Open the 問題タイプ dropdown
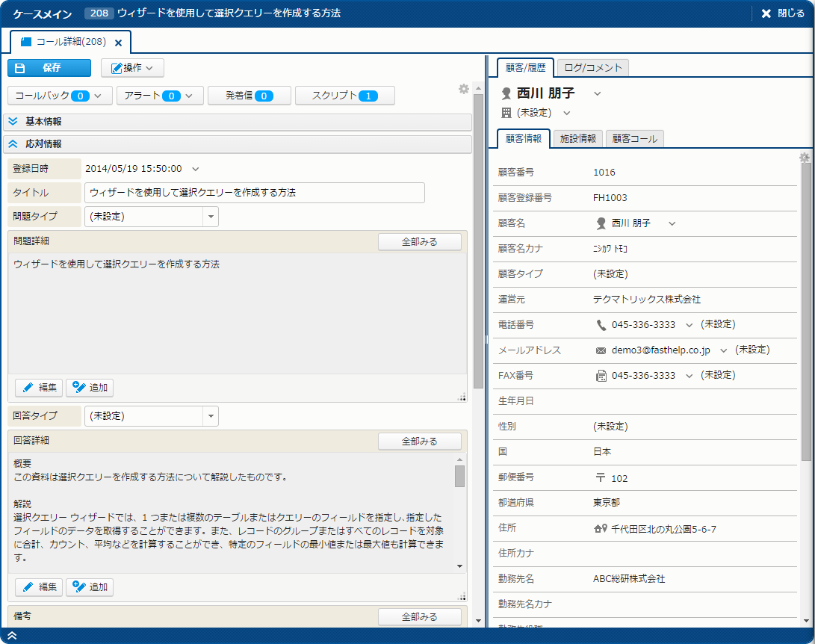Image resolution: width=815 pixels, height=644 pixels. (x=211, y=217)
